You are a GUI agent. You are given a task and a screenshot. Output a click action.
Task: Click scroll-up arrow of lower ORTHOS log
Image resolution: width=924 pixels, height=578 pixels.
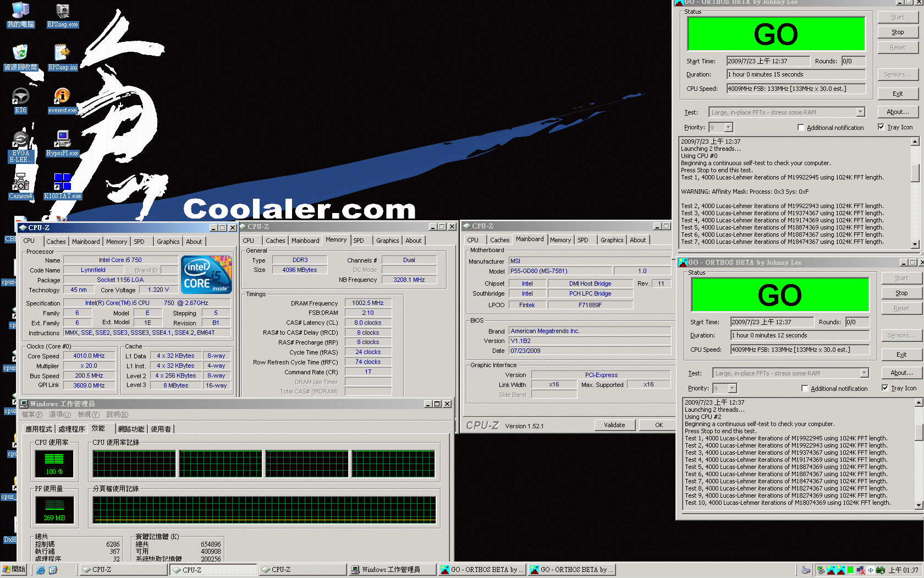[x=919, y=402]
